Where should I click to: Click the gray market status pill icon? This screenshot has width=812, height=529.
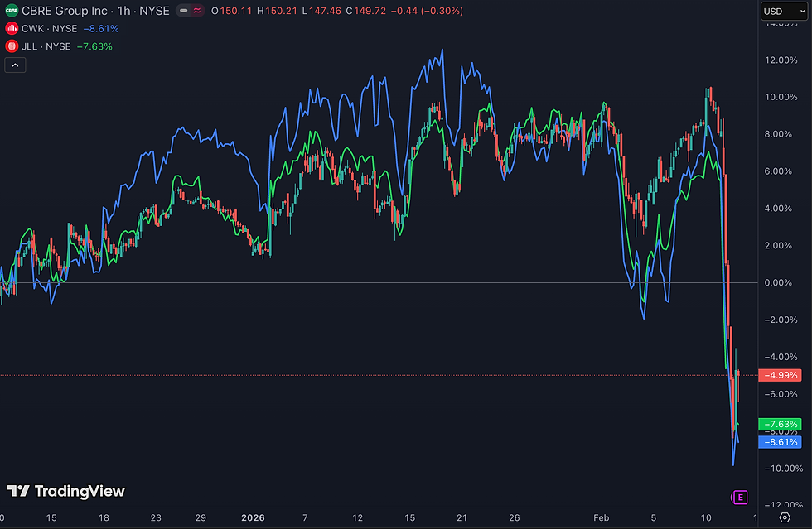(x=183, y=11)
